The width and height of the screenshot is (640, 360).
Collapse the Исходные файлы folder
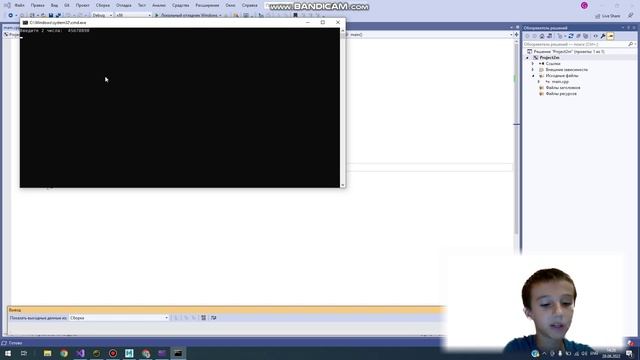[x=533, y=76]
